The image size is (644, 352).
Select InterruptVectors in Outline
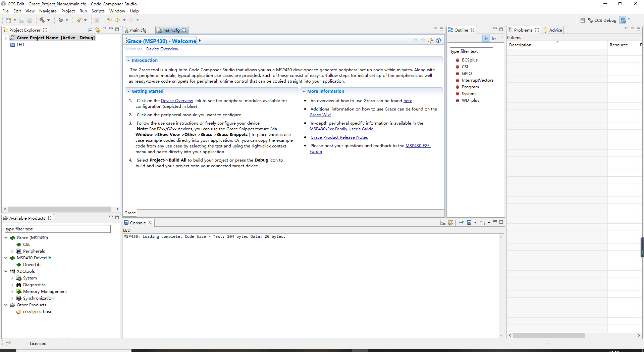tap(478, 80)
